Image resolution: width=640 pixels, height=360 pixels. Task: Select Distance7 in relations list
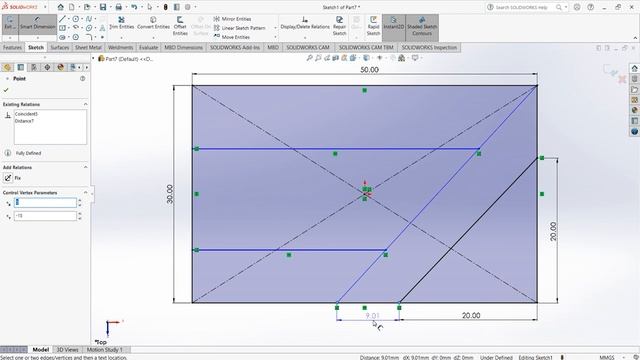[x=24, y=121]
